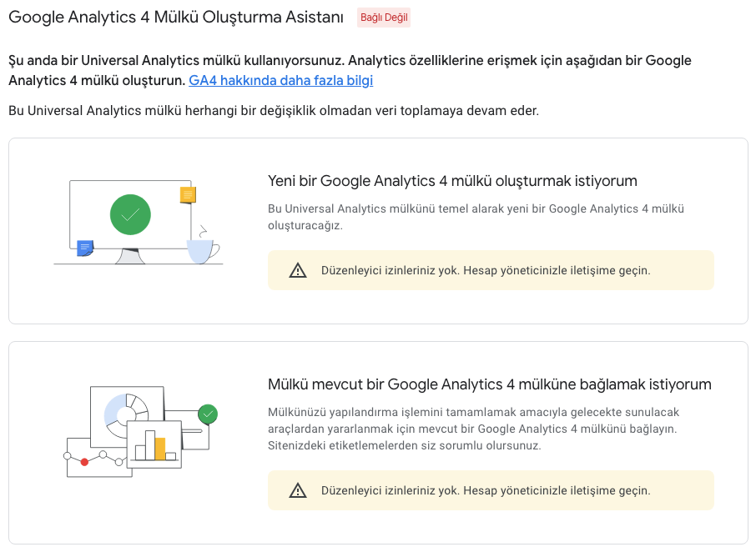The width and height of the screenshot is (756, 552).
Task: Click the yellow sticky note icon
Action: [x=189, y=195]
